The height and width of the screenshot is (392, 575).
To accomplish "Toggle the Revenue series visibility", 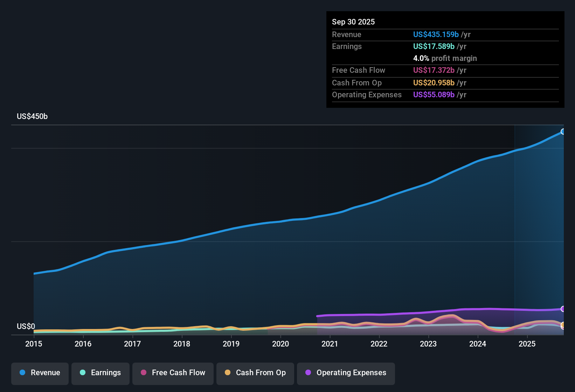I will [40, 373].
